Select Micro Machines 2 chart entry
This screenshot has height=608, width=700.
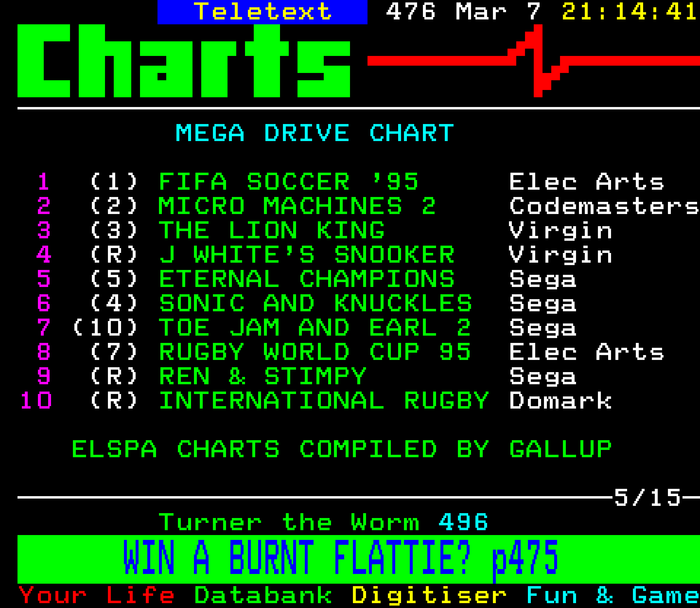[297, 206]
